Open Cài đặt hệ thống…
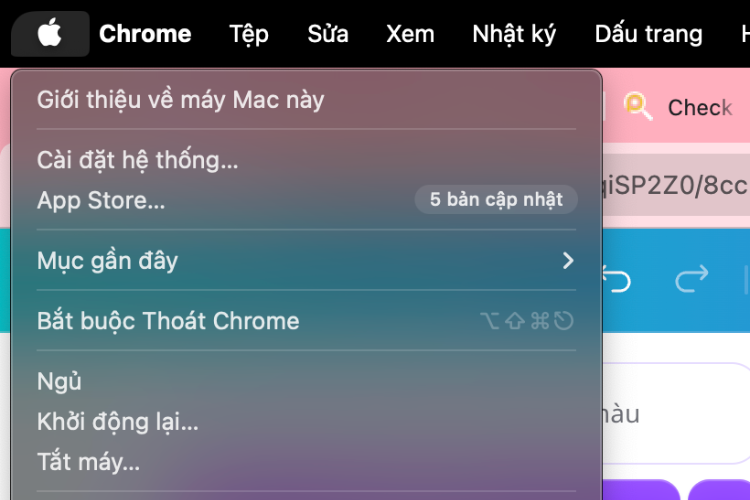 (x=306, y=160)
